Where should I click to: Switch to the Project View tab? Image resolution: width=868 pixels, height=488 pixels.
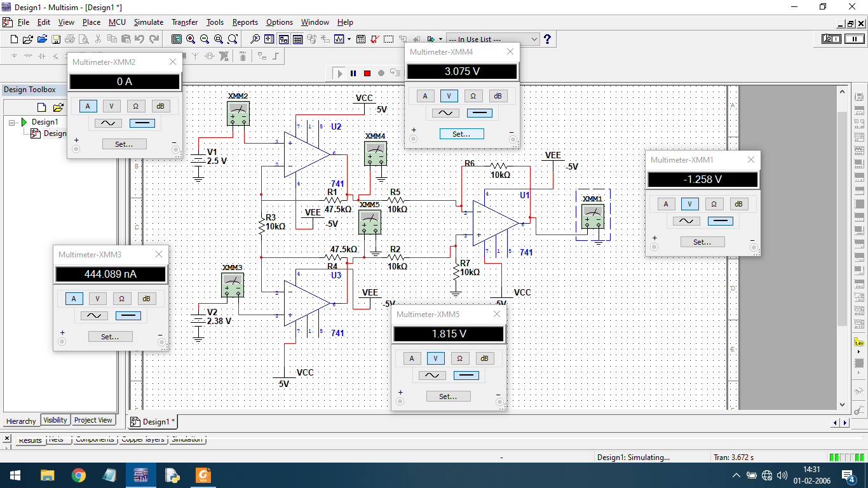[93, 420]
